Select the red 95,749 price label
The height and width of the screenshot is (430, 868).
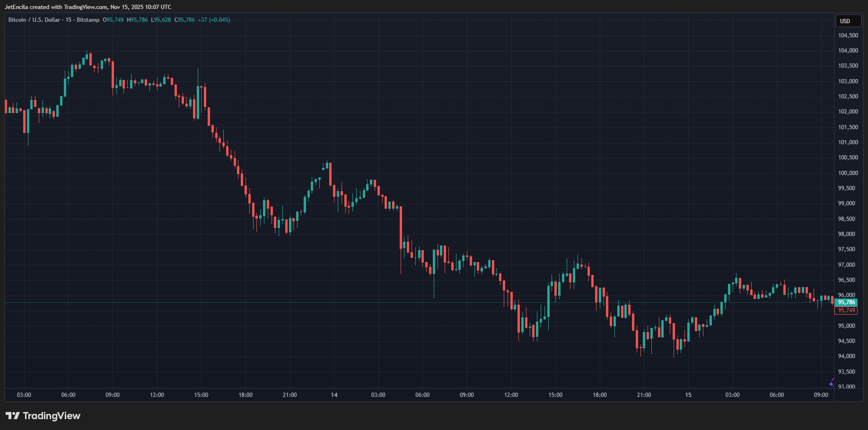(846, 310)
